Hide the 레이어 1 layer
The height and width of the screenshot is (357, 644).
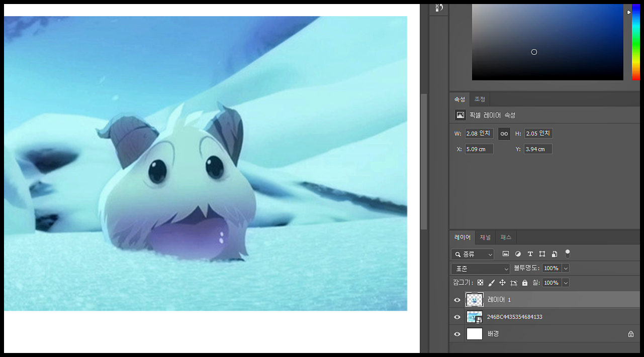pyautogui.click(x=457, y=300)
